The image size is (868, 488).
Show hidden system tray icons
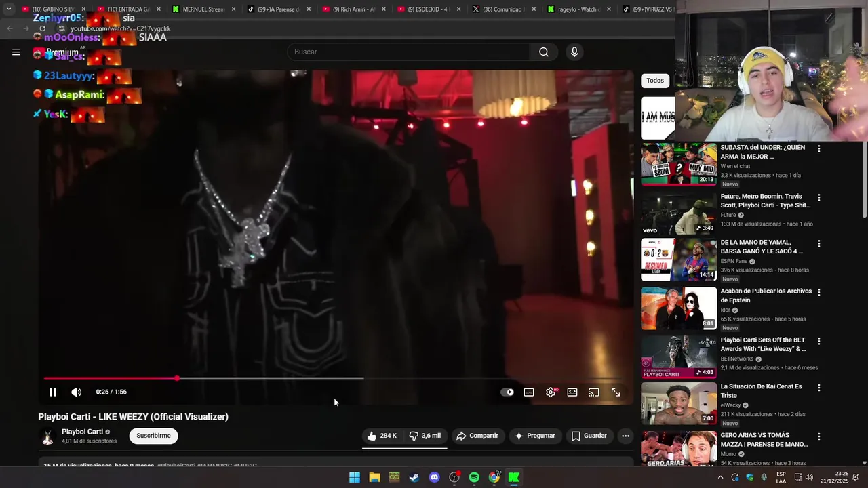720,477
